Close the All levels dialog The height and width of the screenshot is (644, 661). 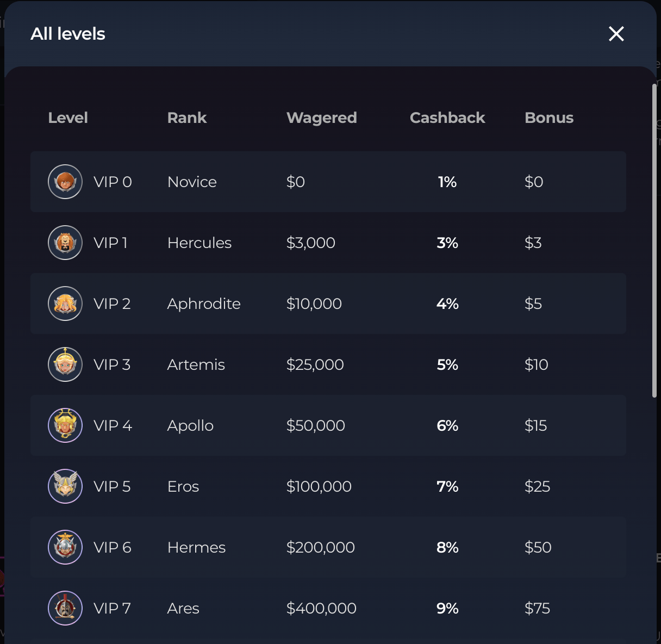click(x=616, y=34)
